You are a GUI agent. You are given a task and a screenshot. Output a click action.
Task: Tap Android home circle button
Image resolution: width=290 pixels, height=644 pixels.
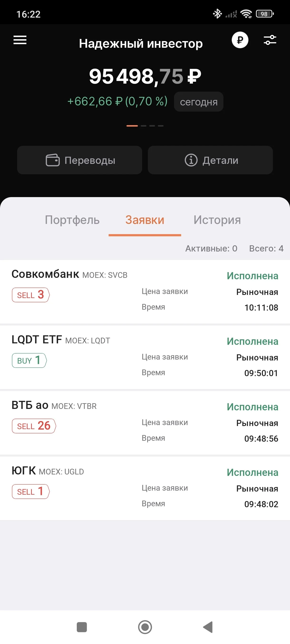pyautogui.click(x=145, y=627)
